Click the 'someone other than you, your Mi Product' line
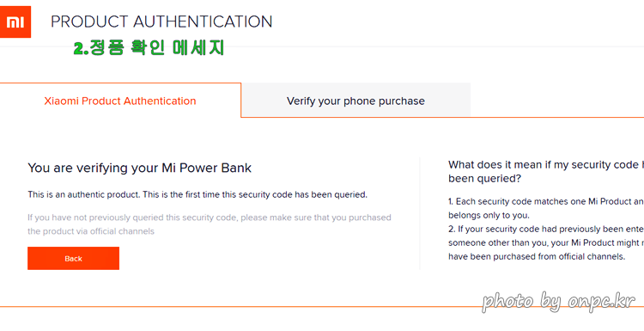The height and width of the screenshot is (331, 644). [x=546, y=242]
